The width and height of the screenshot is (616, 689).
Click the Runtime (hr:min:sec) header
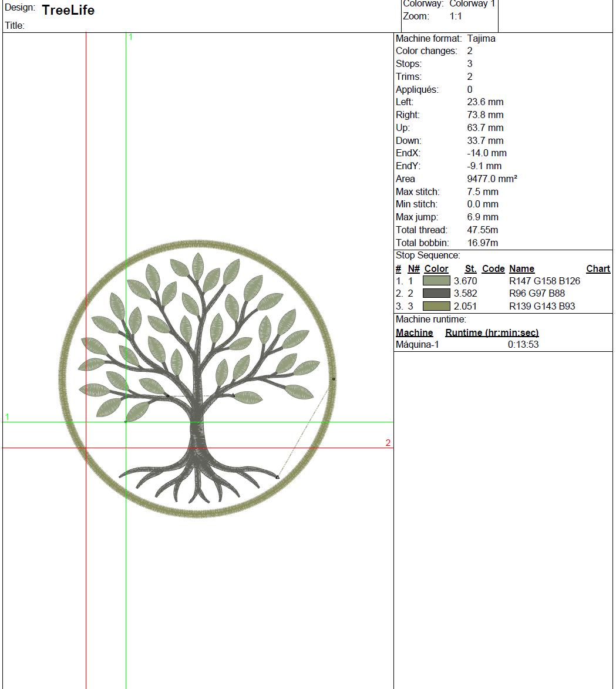click(492, 332)
